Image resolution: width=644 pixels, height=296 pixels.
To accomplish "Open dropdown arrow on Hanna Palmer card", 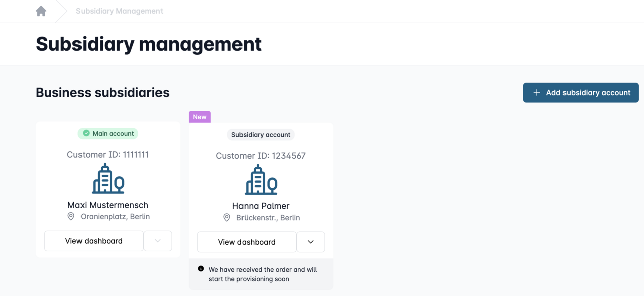I will click(x=310, y=242).
